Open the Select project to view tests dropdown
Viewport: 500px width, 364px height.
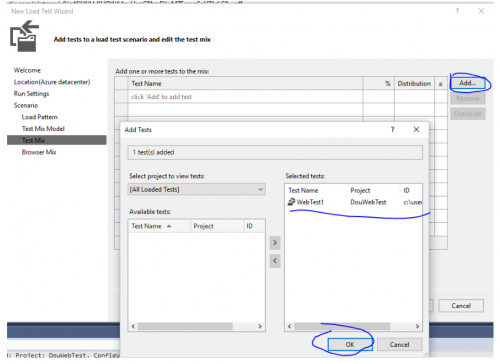coord(197,189)
